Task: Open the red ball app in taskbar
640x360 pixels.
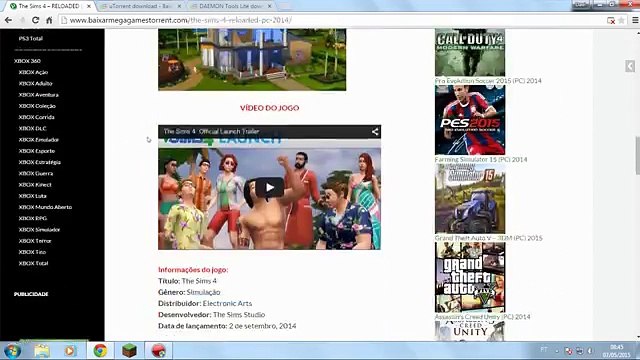Action: [158, 351]
